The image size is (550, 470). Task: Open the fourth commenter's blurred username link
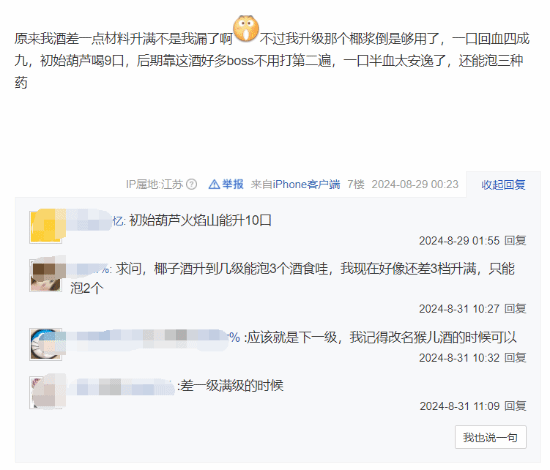point(122,386)
